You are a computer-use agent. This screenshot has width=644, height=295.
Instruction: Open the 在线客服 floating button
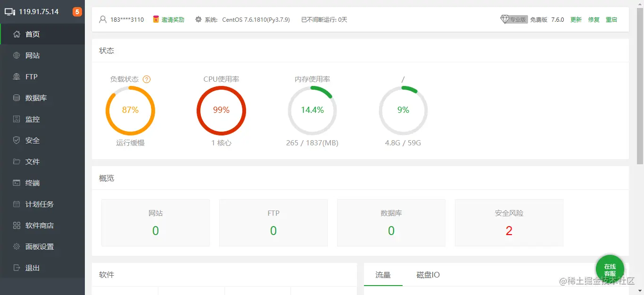[x=610, y=270]
